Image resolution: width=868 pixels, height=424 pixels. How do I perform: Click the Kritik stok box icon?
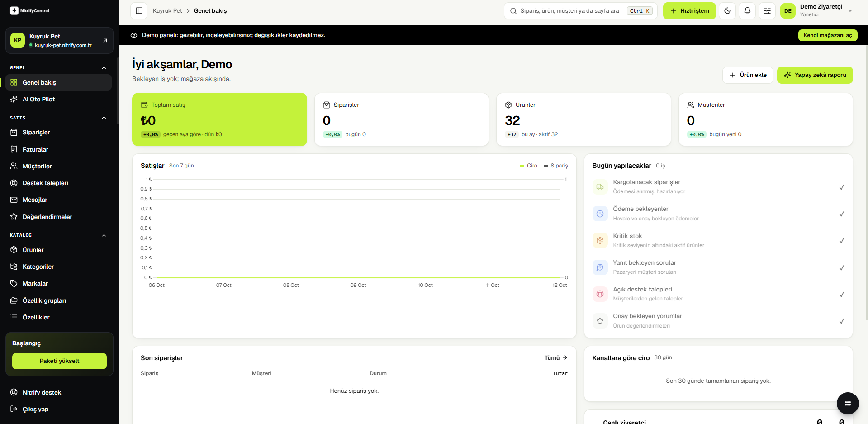point(600,240)
